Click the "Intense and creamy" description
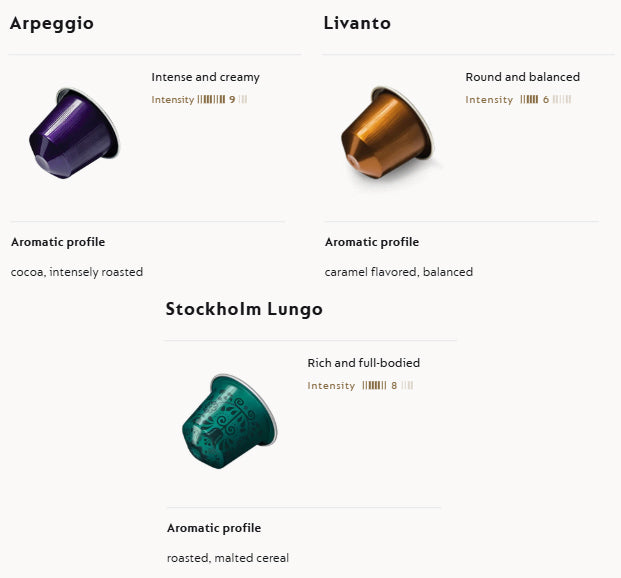This screenshot has height=578, width=621. coord(205,77)
